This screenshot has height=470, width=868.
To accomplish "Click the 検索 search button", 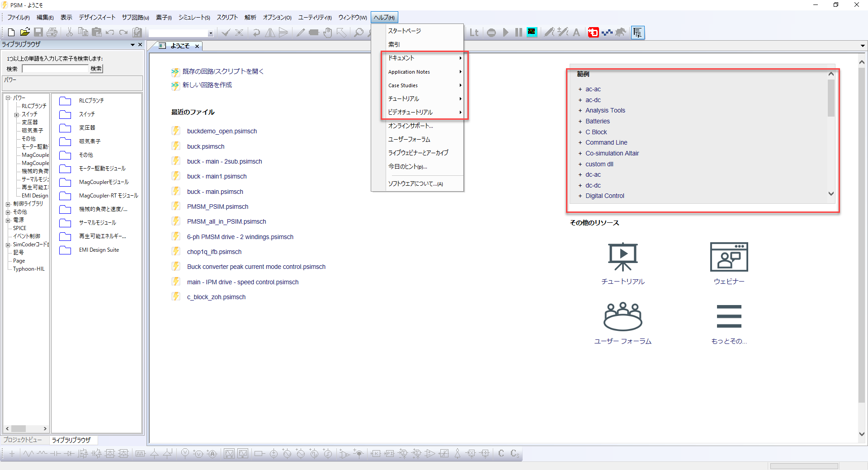I will pos(96,69).
